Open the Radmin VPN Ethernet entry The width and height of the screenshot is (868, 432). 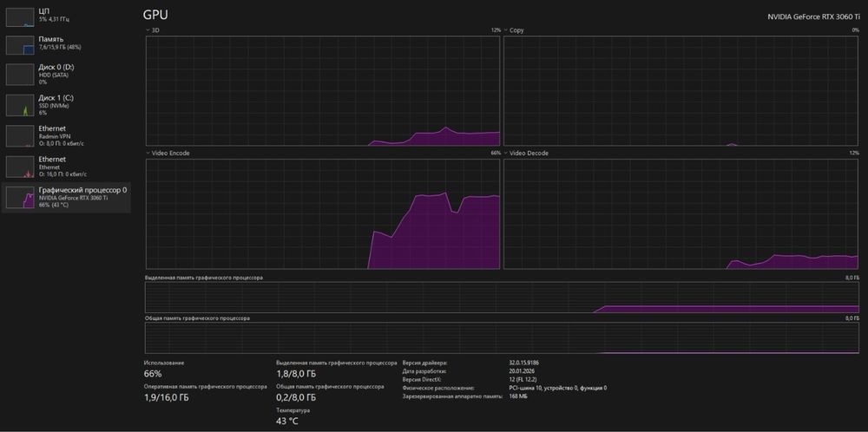coord(67,136)
